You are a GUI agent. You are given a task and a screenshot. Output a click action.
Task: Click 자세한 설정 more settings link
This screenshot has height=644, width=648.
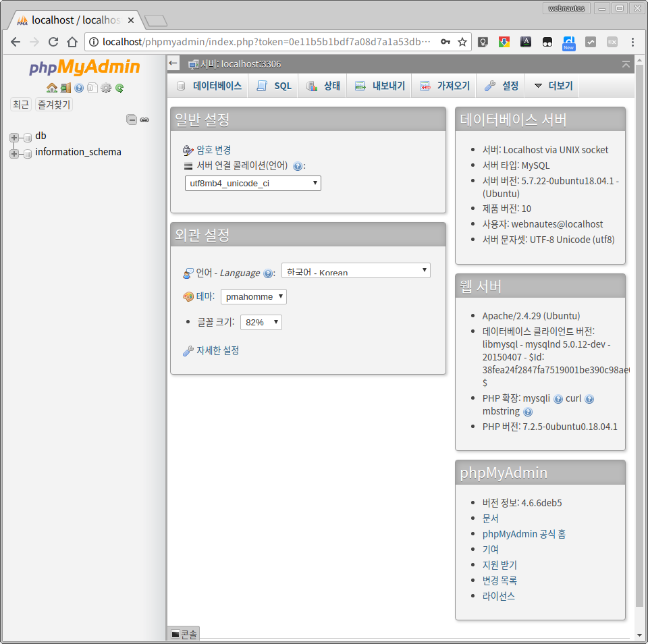click(x=218, y=350)
